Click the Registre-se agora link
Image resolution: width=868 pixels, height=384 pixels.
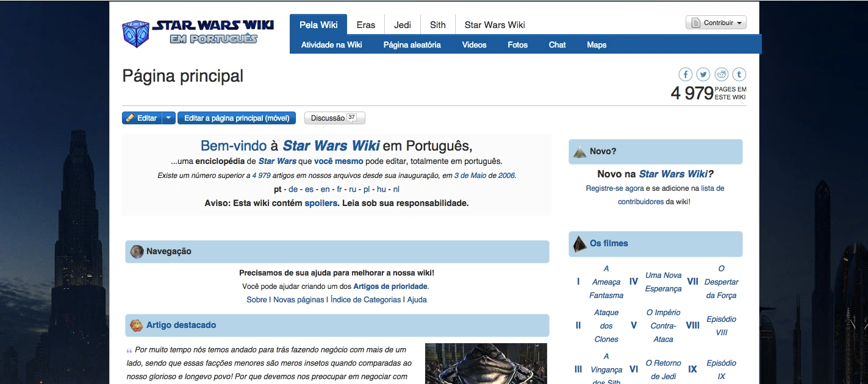pyautogui.click(x=614, y=189)
